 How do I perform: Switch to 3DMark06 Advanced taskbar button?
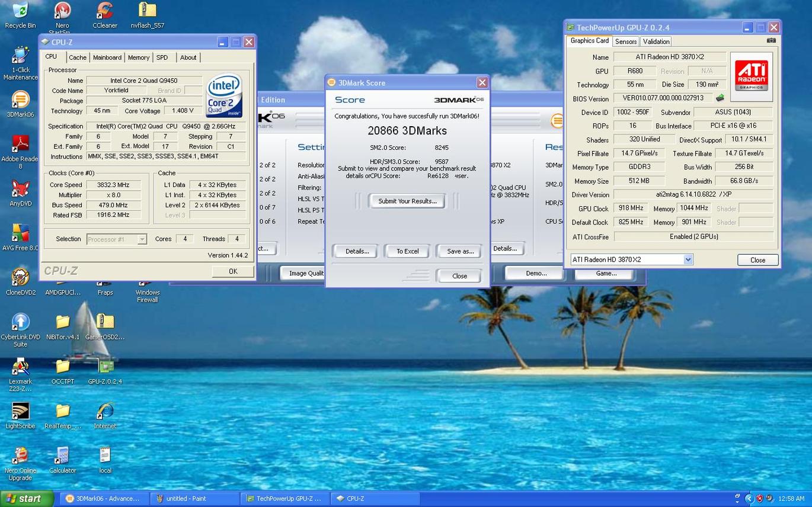tap(104, 499)
